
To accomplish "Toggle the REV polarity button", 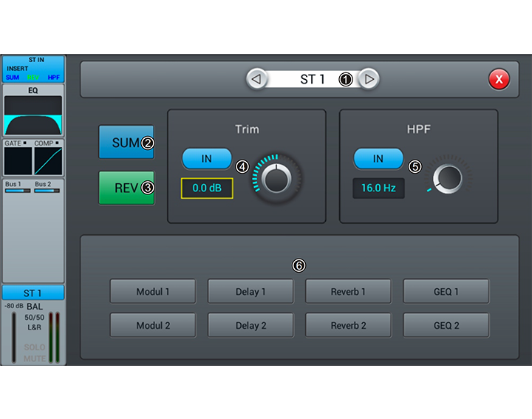I will pos(126,188).
